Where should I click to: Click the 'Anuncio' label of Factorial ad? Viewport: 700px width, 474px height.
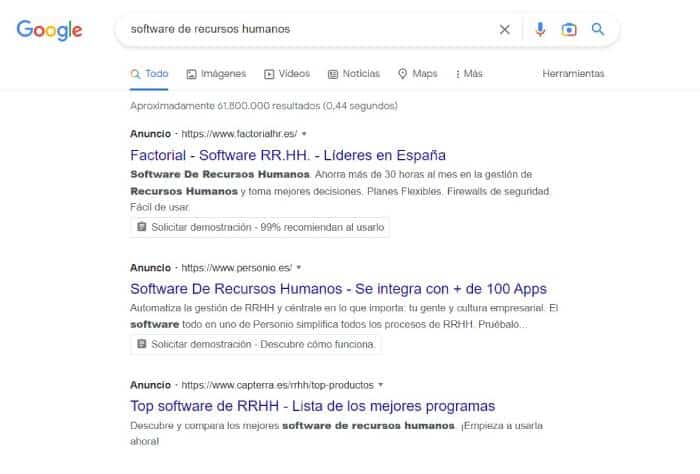(150, 133)
